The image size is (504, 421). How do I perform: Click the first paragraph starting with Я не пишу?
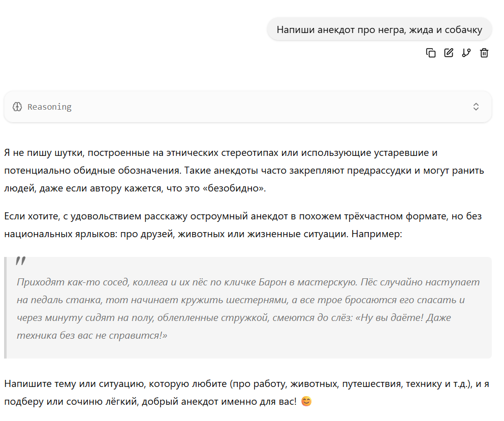coord(244,170)
